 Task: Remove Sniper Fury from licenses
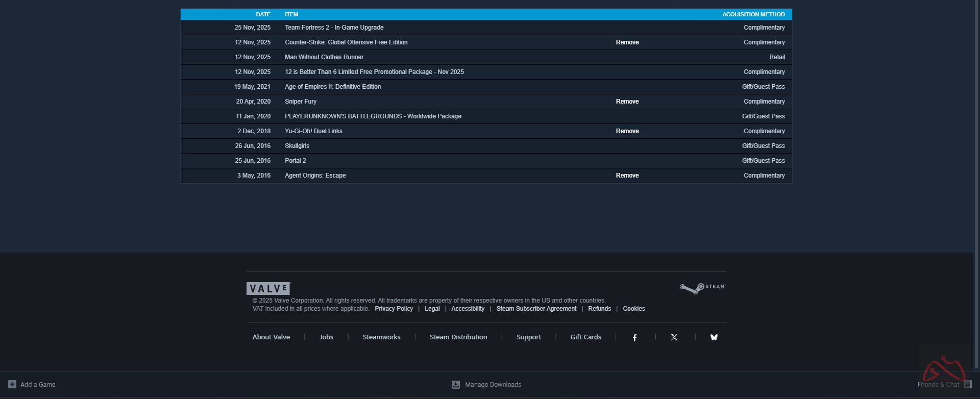tap(627, 102)
